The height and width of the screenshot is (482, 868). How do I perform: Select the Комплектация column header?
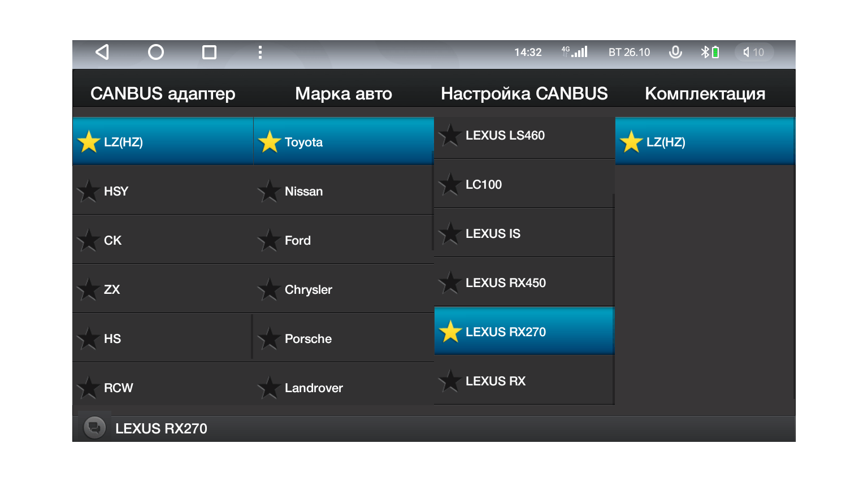point(705,93)
